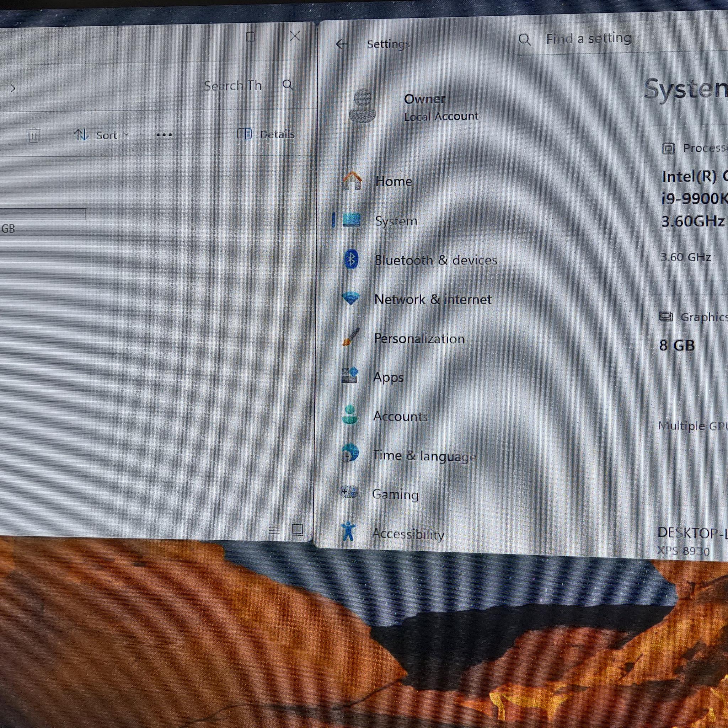This screenshot has height=728, width=728.
Task: Switch to details list view icon
Action: click(275, 529)
